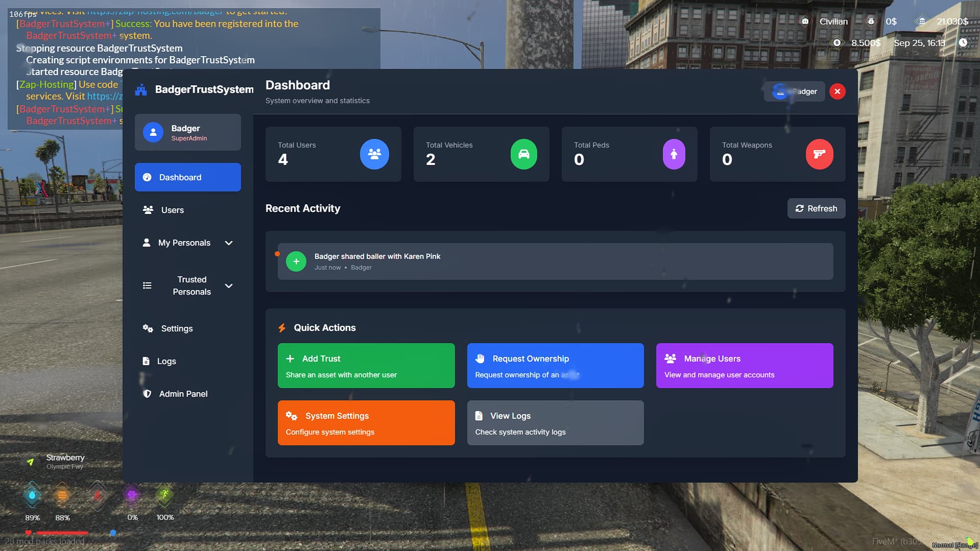This screenshot has width=980, height=551.
Task: Click the Total Weapons gun icon
Action: (819, 154)
